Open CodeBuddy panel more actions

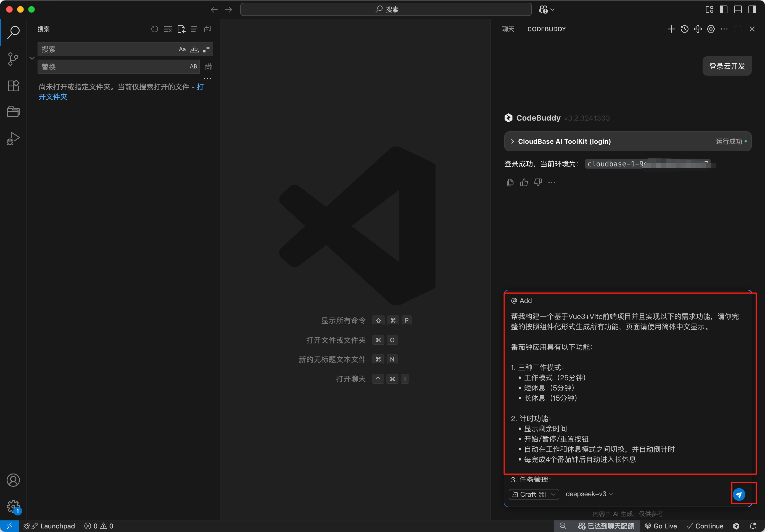pyautogui.click(x=724, y=29)
